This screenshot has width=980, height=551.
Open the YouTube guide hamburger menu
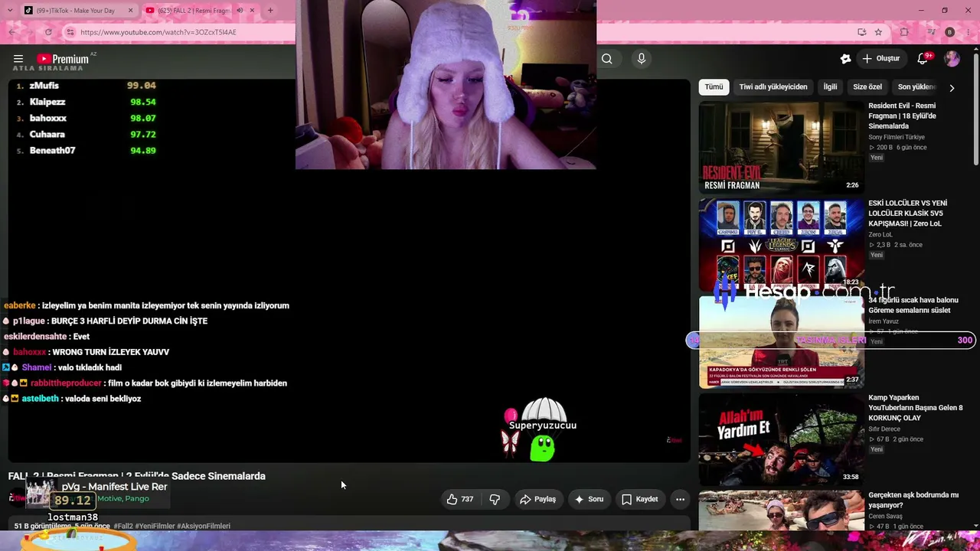tap(18, 59)
